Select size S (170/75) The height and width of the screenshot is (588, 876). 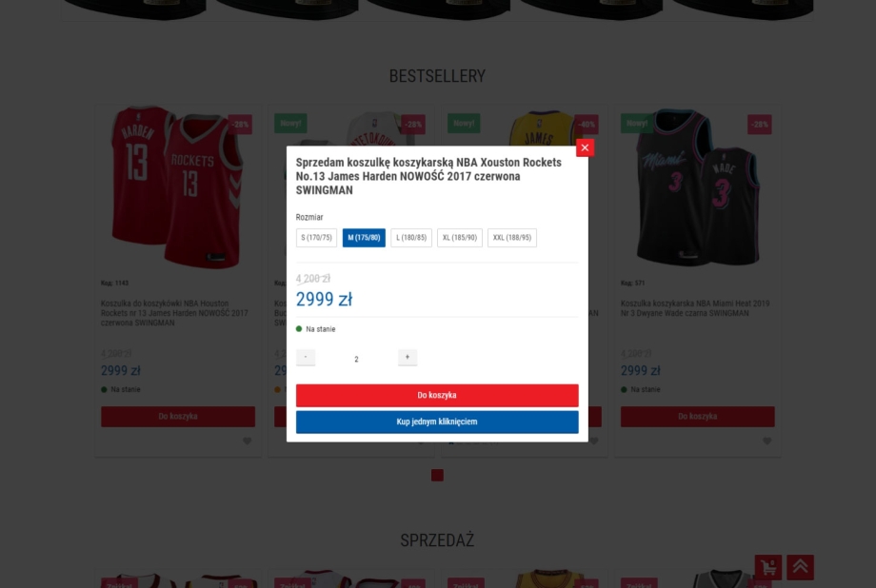point(316,237)
